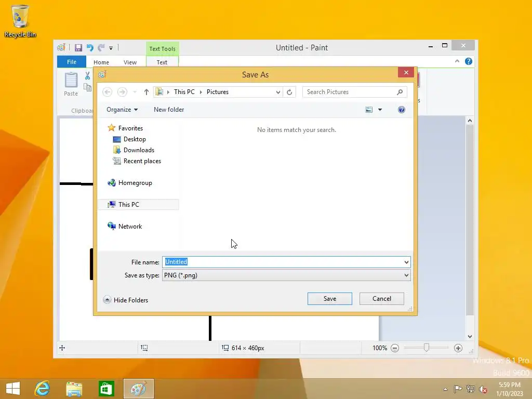Screen dimensions: 532x399
Task: Create a New folder
Action: coord(169,110)
